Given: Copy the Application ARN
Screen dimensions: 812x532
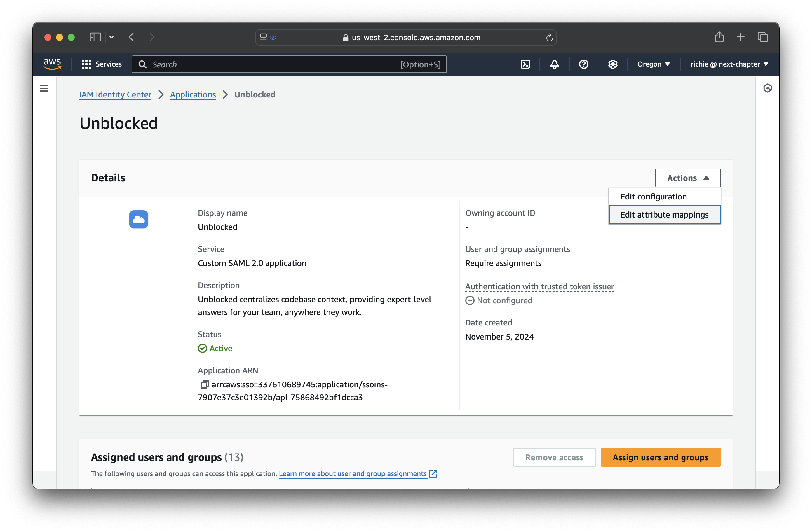Looking at the screenshot, I should click(x=204, y=384).
